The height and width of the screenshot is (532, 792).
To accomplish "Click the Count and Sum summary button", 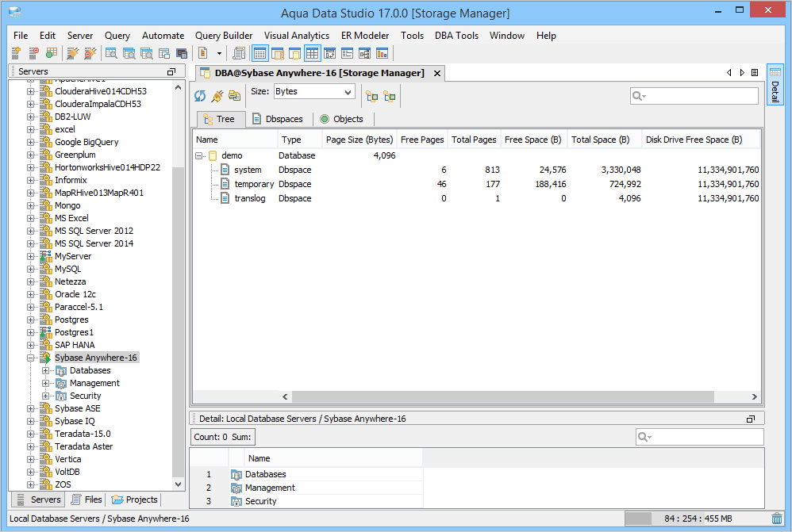I will point(222,437).
